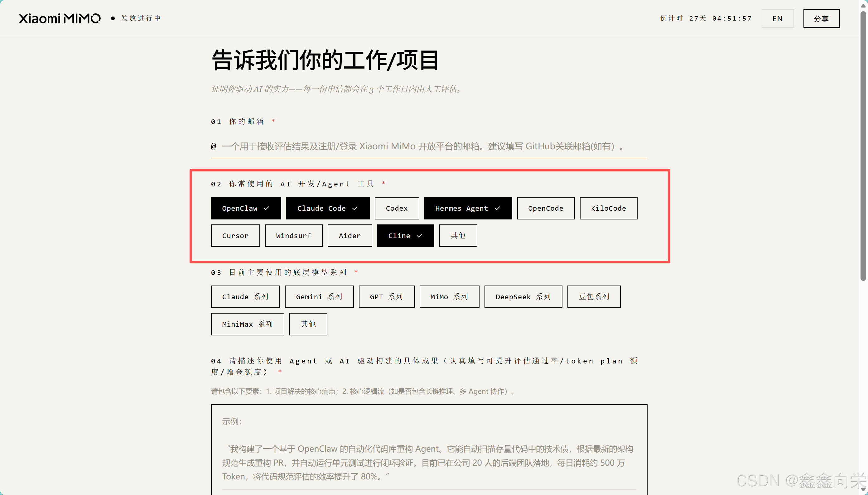
Task: Select the Codex tool chip
Action: 397,208
